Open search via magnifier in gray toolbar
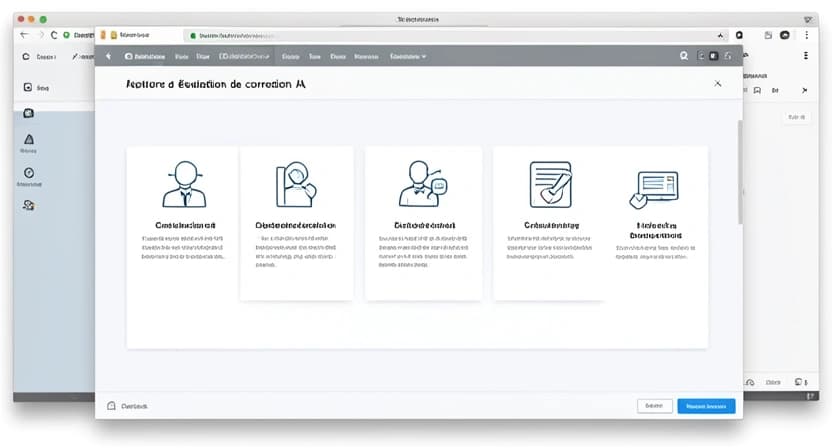The width and height of the screenshot is (832, 448). 684,56
